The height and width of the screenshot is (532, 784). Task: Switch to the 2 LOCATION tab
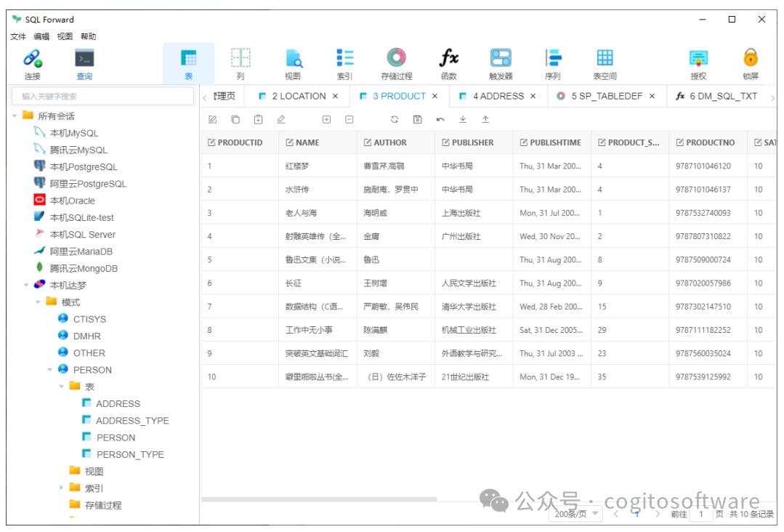pos(299,96)
